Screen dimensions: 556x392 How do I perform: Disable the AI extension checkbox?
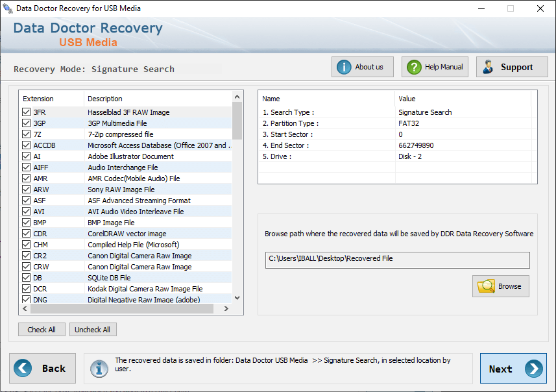[26, 156]
